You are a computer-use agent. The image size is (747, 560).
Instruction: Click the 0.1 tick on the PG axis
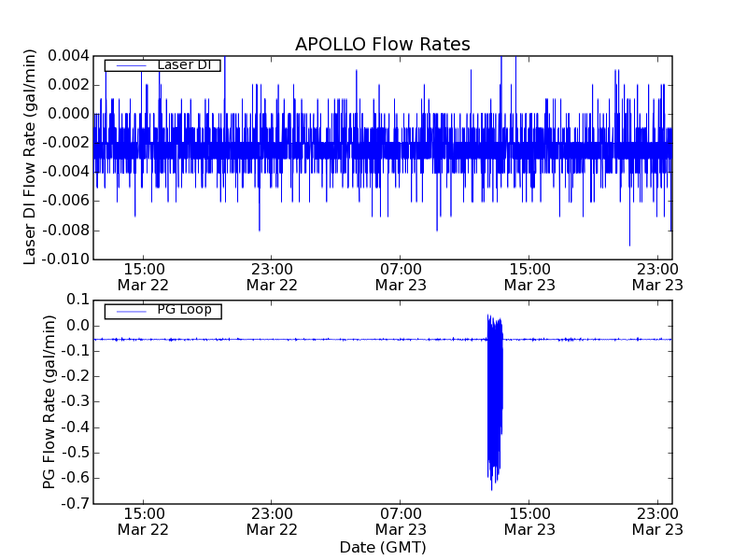(78, 300)
